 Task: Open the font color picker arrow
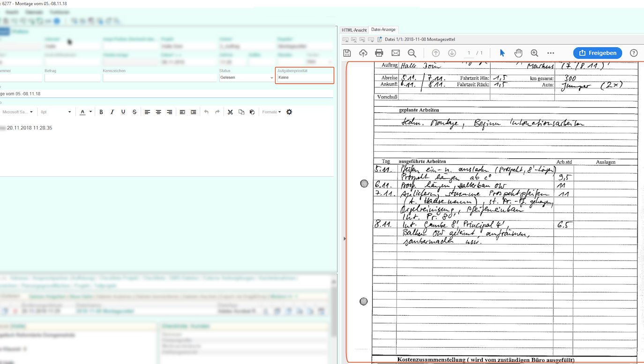point(90,112)
